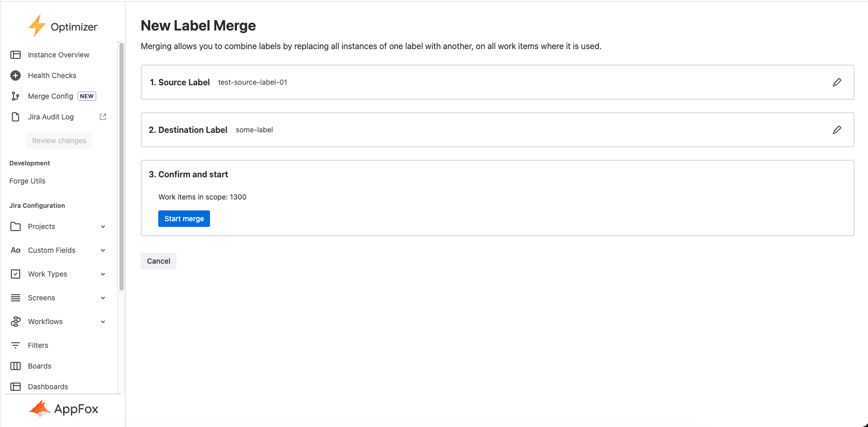Viewport: 868px width, 427px height.
Task: Open Jira Audit Log external link icon
Action: pyautogui.click(x=103, y=117)
